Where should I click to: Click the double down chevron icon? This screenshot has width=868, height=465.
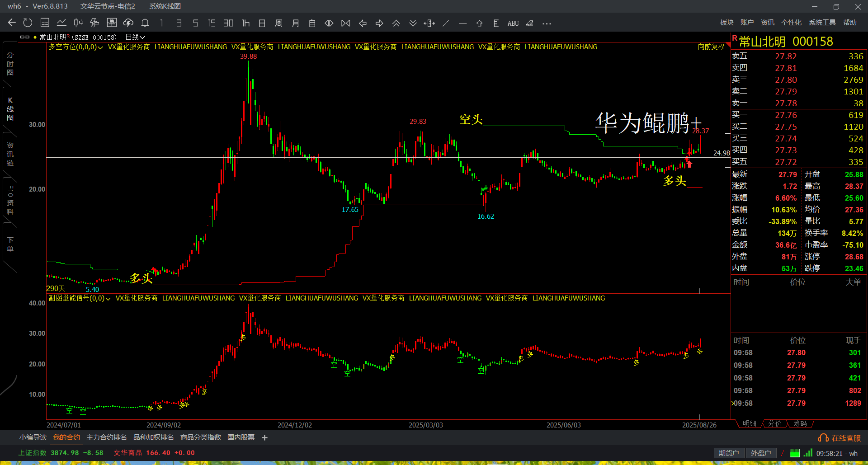(413, 23)
